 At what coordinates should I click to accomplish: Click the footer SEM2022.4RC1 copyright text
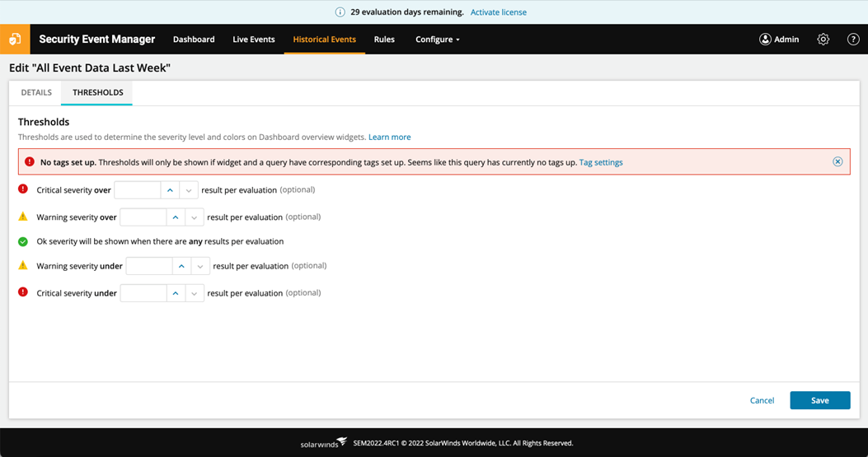tap(462, 443)
